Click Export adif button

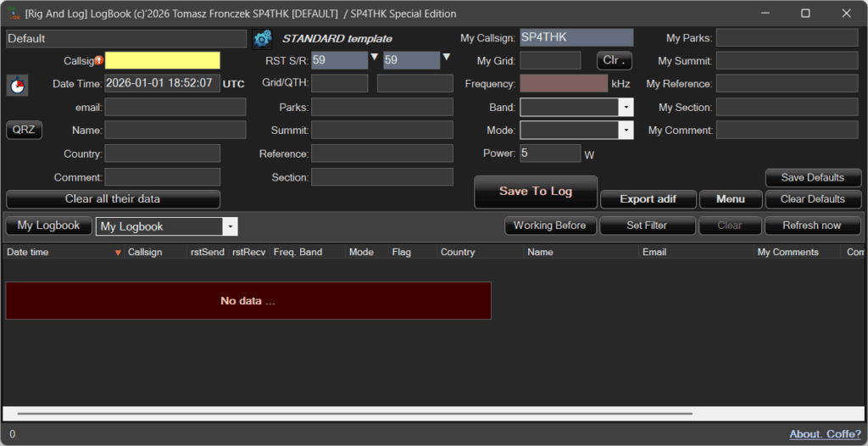click(648, 199)
